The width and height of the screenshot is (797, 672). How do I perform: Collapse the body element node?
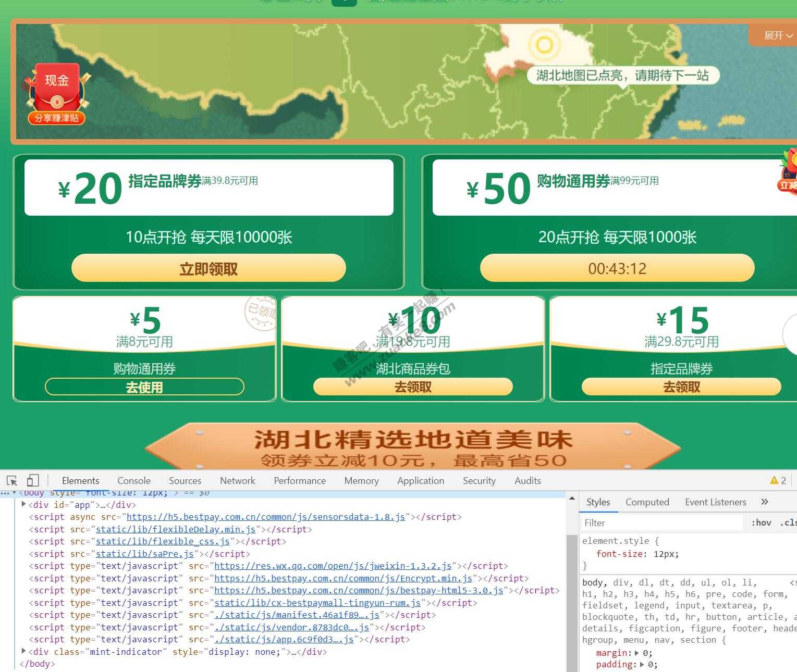point(14,492)
